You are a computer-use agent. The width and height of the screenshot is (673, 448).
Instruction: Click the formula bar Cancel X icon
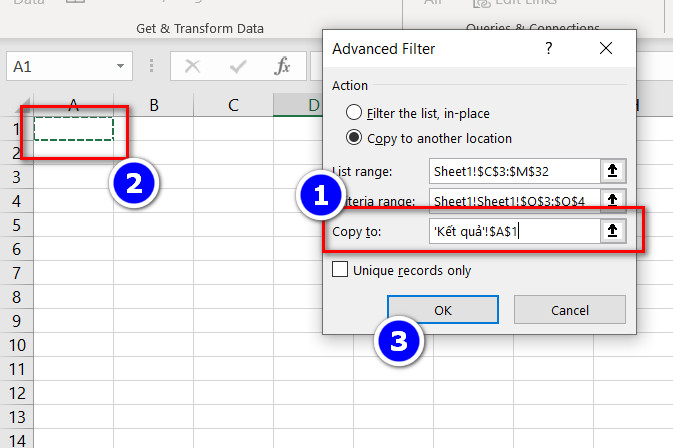(x=192, y=67)
